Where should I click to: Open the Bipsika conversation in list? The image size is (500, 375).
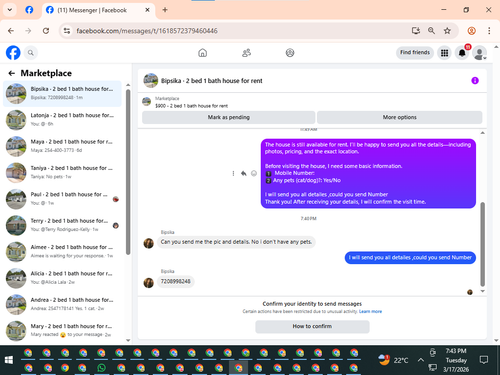click(62, 93)
